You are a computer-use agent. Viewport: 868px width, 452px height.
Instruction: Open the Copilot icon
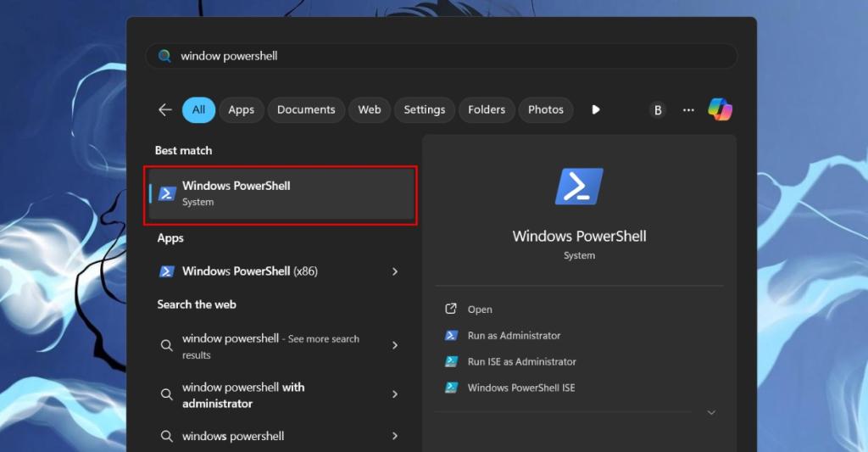[x=720, y=109]
